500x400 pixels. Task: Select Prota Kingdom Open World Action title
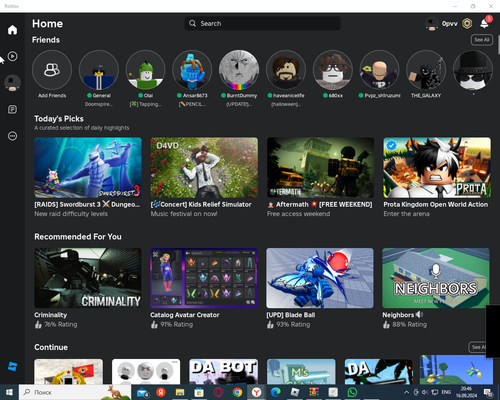coord(435,204)
